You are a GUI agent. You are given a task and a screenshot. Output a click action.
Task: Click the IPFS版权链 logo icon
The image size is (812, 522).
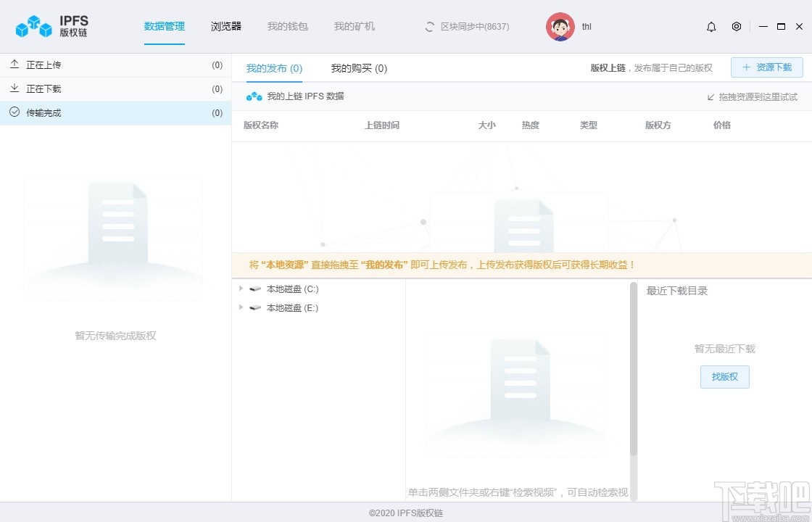[33, 26]
